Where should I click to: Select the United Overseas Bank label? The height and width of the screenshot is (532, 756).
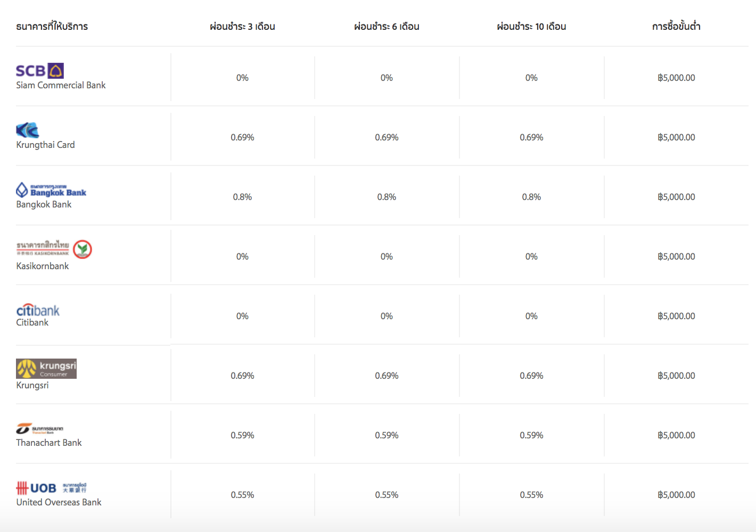click(59, 502)
